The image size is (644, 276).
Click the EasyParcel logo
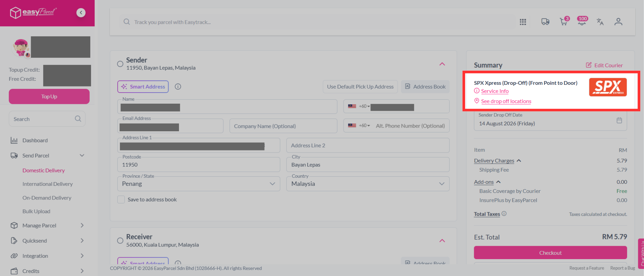(x=33, y=12)
